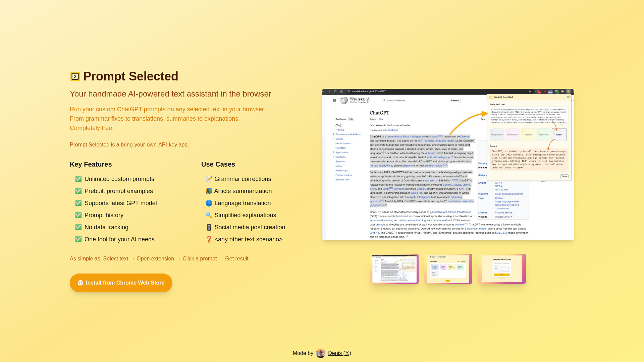Click the Prompt Selected logo icon
Screen dimensions: 644x362
(x=75, y=76)
